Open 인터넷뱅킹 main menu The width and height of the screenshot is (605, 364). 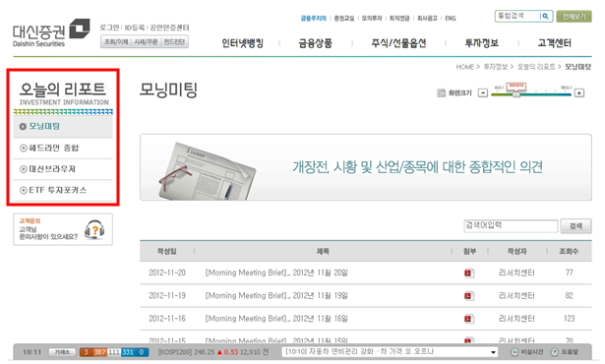pyautogui.click(x=242, y=43)
